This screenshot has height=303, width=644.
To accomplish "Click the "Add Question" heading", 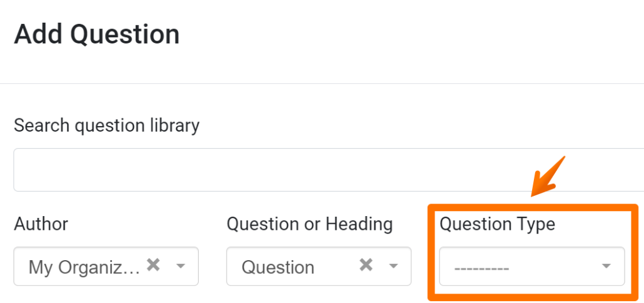I will 97,34.
